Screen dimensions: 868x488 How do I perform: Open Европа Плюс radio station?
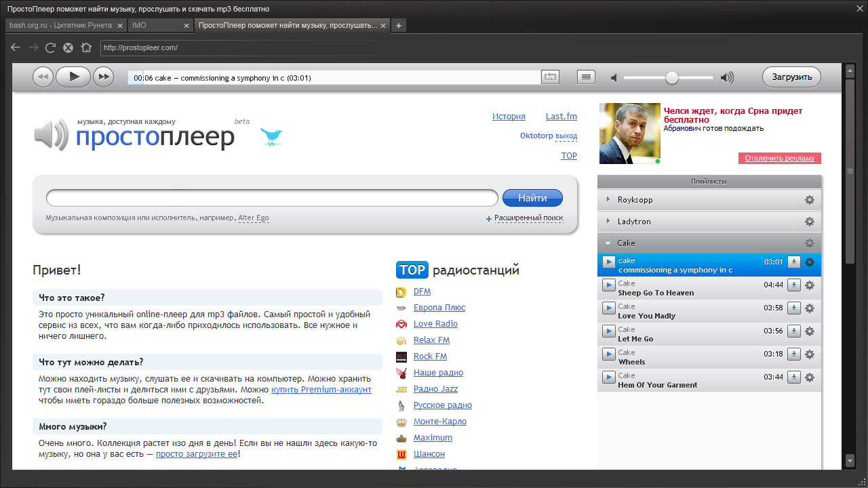coord(439,308)
